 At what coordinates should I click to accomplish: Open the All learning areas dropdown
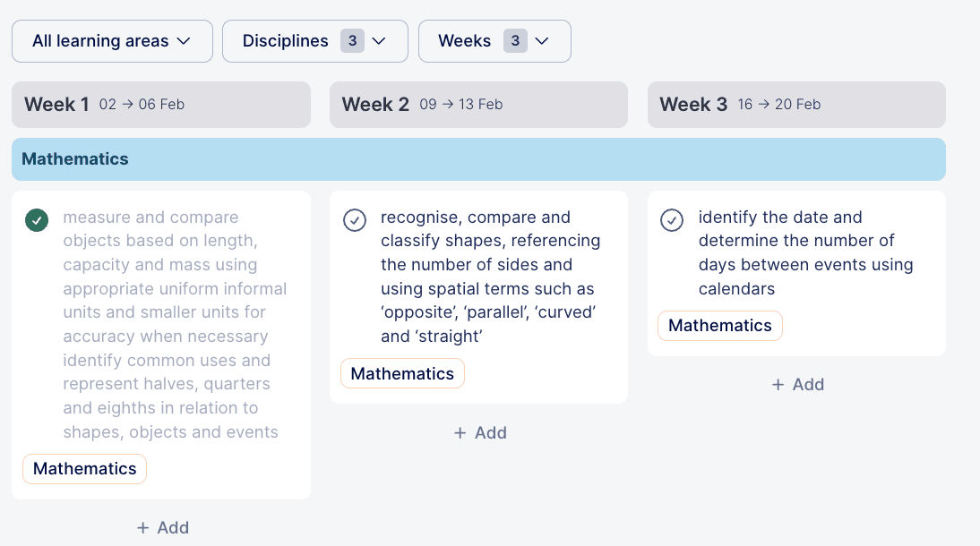point(112,41)
